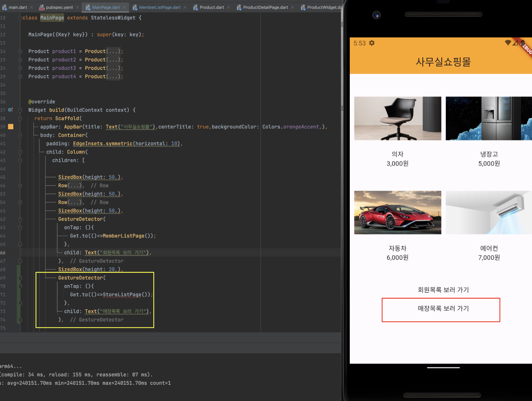
Task: Collapse the MainPage class fold marker
Action: [x=20, y=18]
